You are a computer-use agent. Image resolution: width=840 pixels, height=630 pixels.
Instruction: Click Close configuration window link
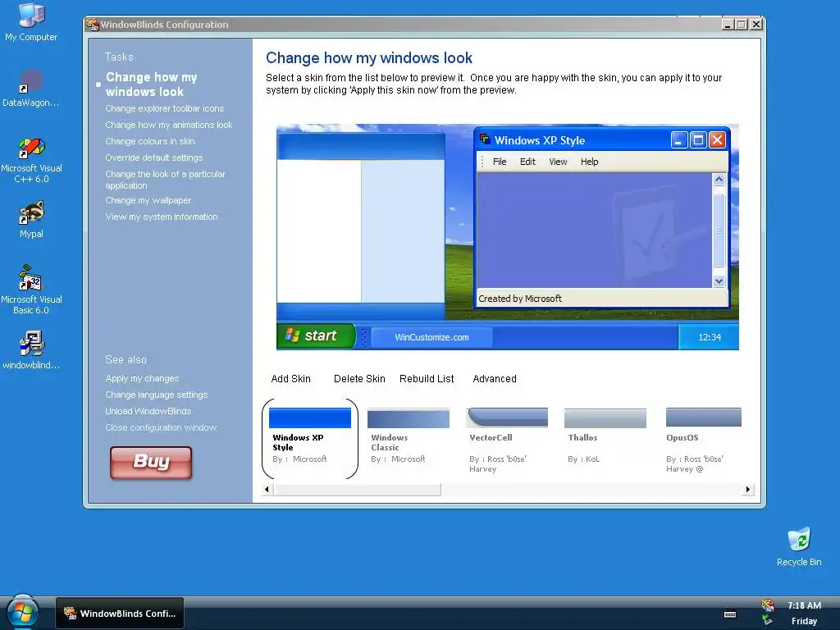click(161, 427)
